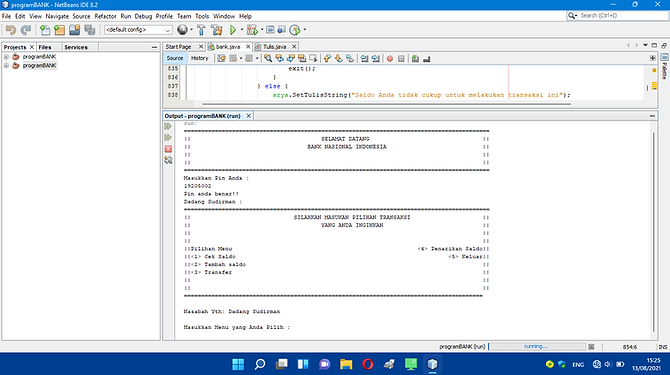Viewport: 670px width, 375px height.
Task: Click the Find Selection magnifier icon in editor toolbar
Action: pyautogui.click(x=268, y=59)
